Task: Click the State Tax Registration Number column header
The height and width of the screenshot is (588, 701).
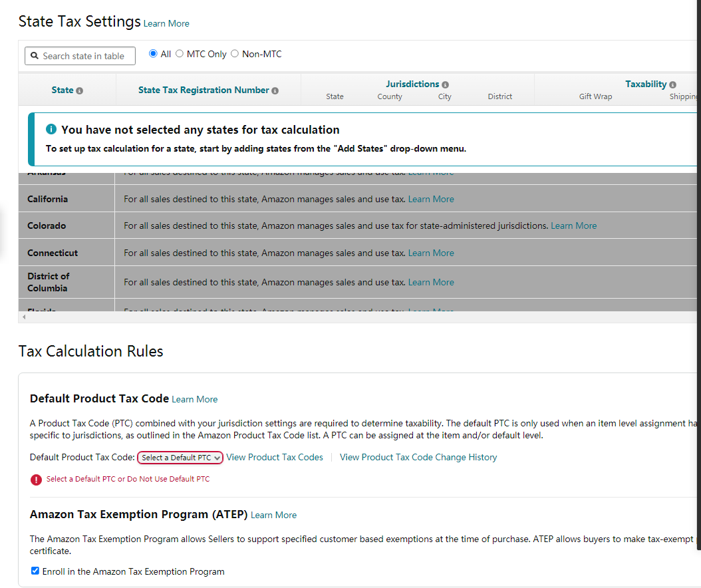Action: (204, 90)
